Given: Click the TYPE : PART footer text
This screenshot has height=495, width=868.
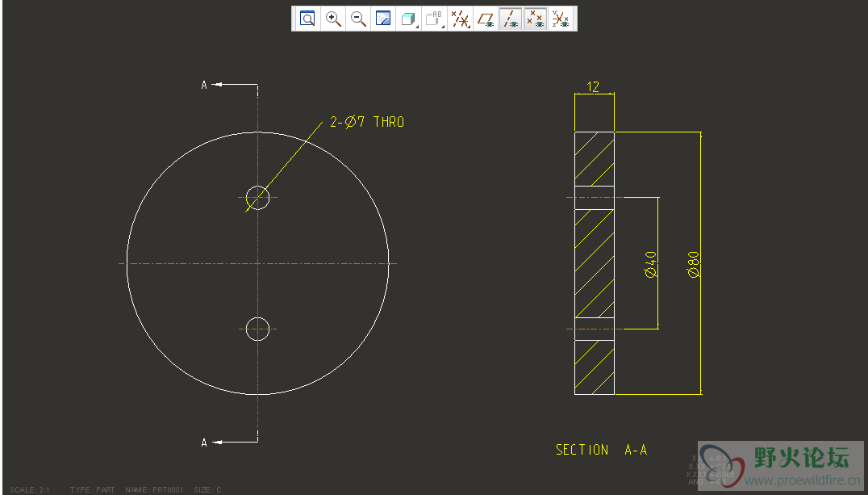Looking at the screenshot, I should tap(92, 490).
